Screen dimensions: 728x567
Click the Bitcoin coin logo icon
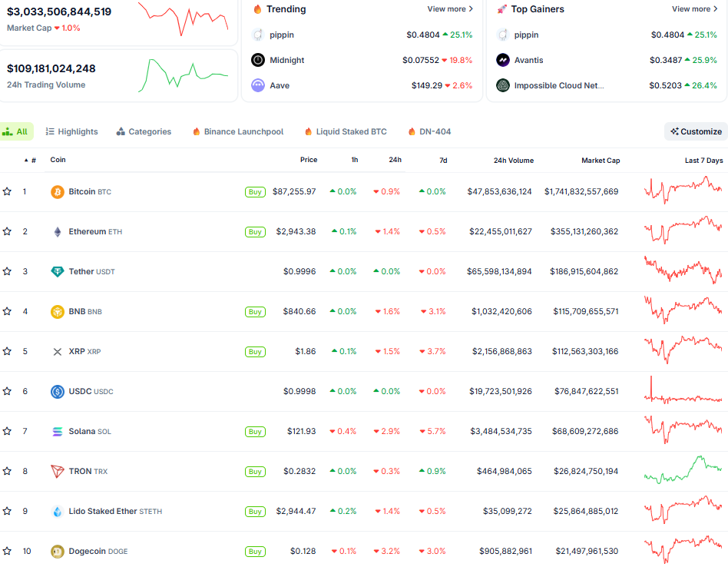(x=58, y=192)
